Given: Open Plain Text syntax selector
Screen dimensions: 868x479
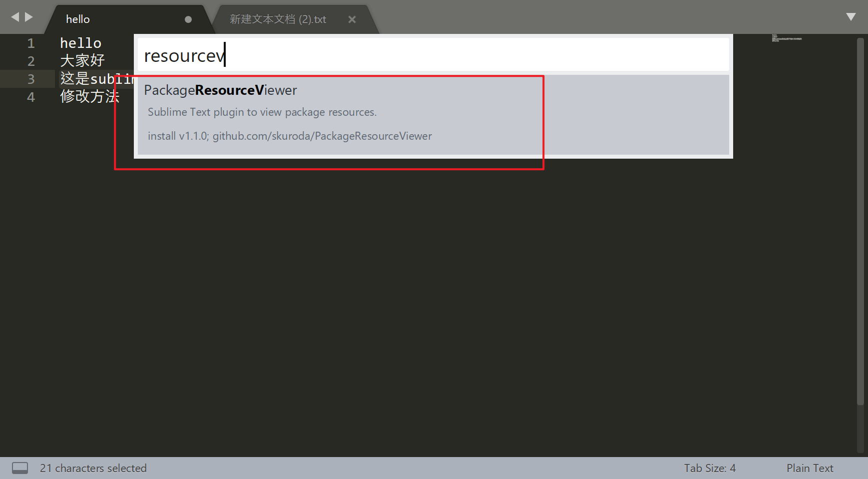Looking at the screenshot, I should click(x=810, y=468).
